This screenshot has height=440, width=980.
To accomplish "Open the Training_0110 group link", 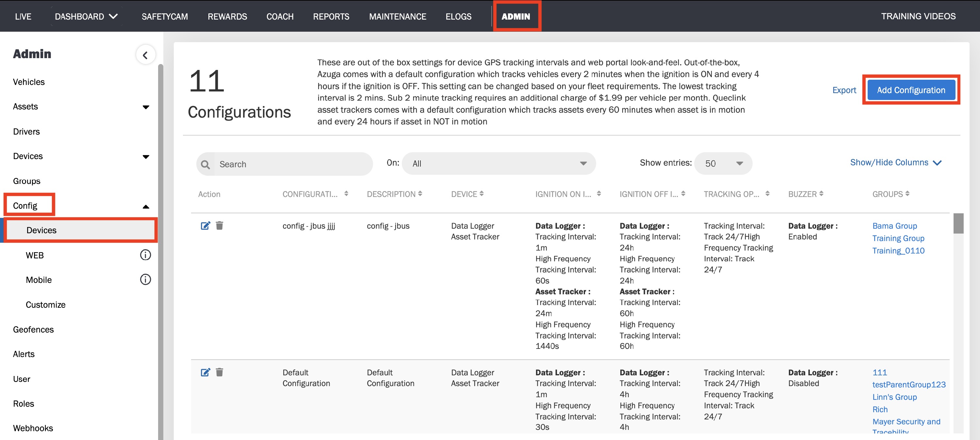I will (898, 251).
